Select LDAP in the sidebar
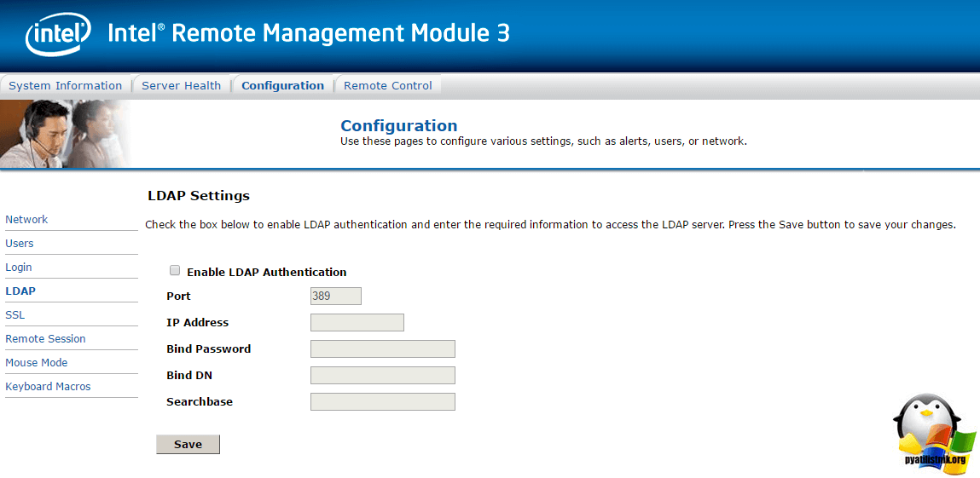The image size is (980, 478). [x=20, y=291]
